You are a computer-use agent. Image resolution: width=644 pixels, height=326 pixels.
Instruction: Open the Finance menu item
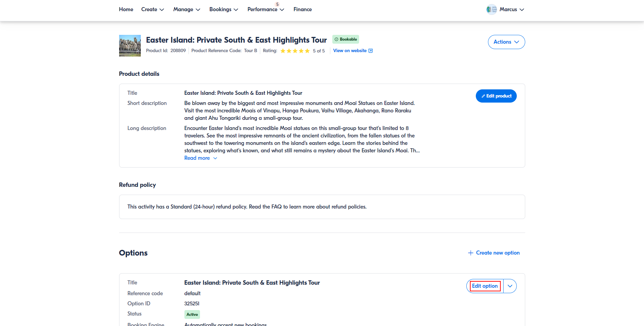(303, 9)
